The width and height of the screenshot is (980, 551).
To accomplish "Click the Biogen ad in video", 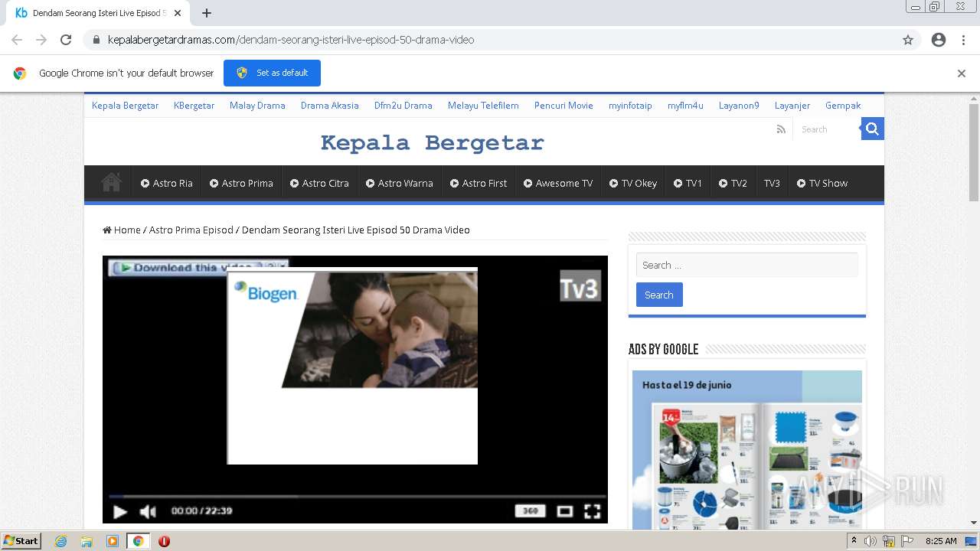I will click(352, 366).
